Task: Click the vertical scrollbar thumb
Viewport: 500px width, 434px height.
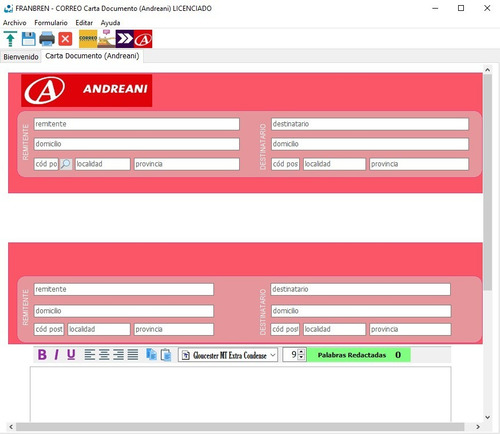Action: [x=488, y=182]
